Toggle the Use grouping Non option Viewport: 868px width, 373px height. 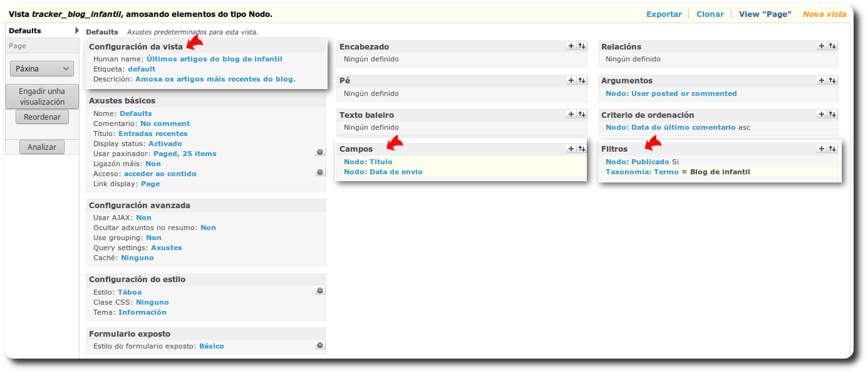(x=153, y=237)
